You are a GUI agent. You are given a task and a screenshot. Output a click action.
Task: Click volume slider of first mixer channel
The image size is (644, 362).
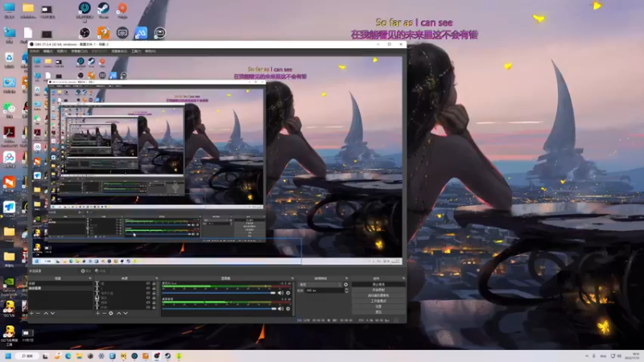(219, 293)
